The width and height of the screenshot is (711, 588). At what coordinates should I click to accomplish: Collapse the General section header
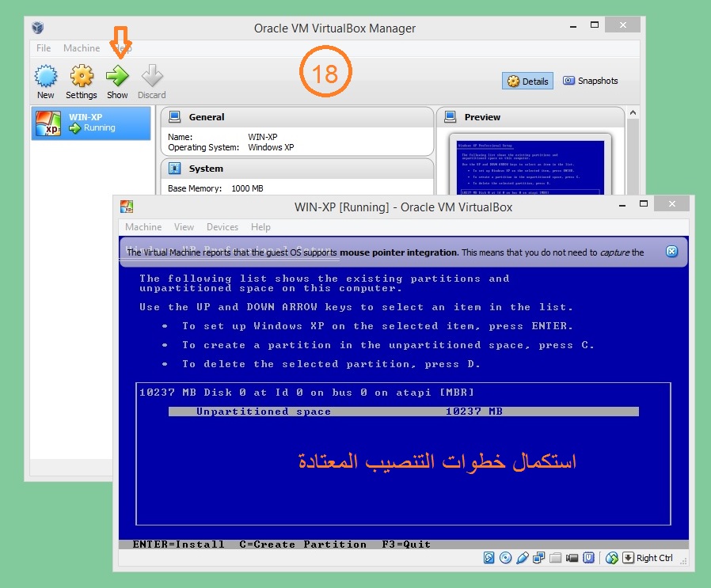(x=206, y=117)
